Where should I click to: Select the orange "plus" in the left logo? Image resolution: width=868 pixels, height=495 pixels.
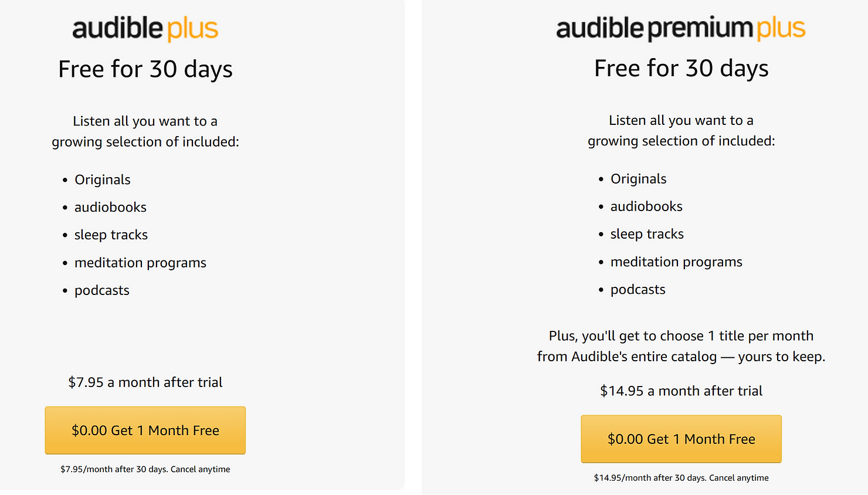(194, 28)
